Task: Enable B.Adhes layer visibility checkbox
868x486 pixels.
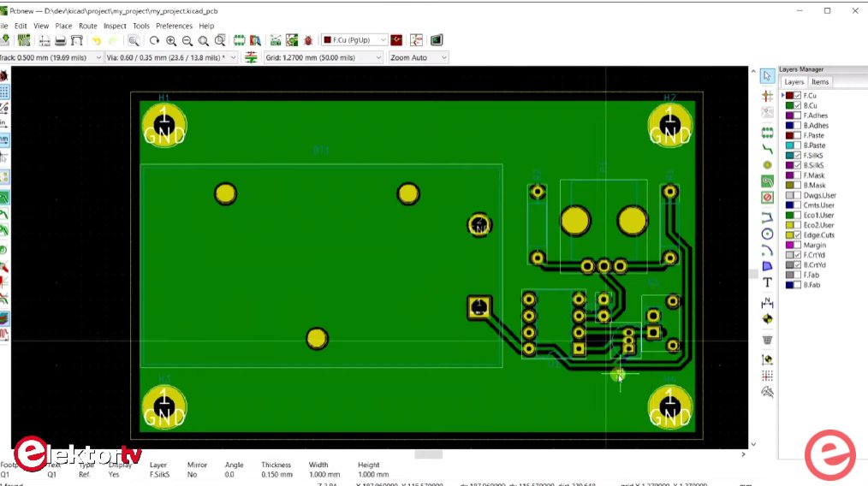Action: [798, 126]
